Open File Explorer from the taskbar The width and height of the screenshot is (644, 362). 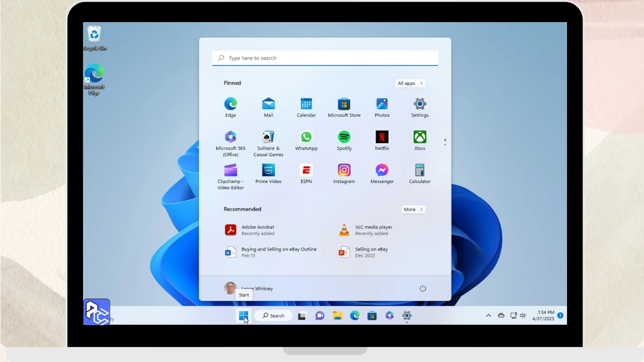[337, 316]
